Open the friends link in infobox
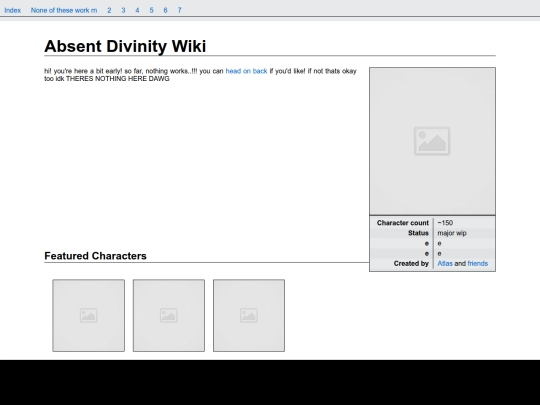 [477, 263]
